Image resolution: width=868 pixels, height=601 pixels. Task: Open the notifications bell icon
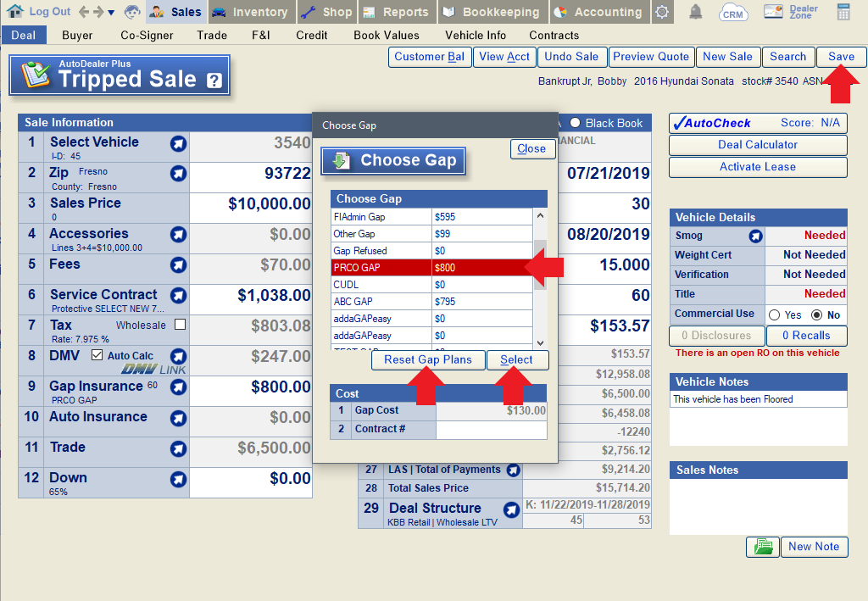[695, 12]
